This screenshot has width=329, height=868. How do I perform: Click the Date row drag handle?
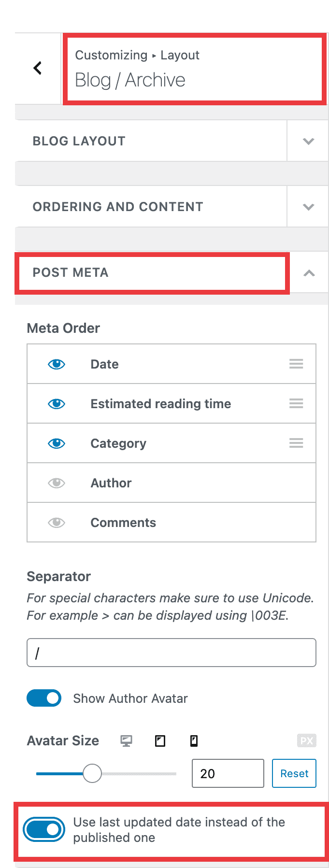[296, 364]
